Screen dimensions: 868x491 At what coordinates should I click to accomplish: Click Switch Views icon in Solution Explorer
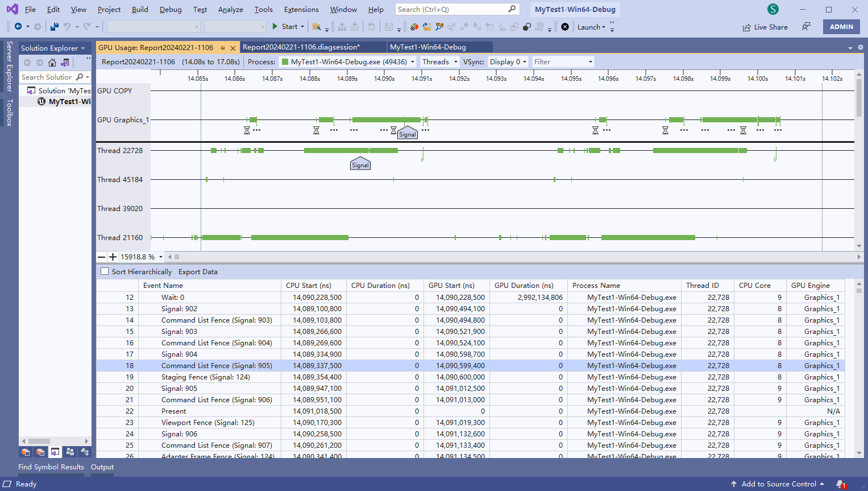(x=65, y=63)
